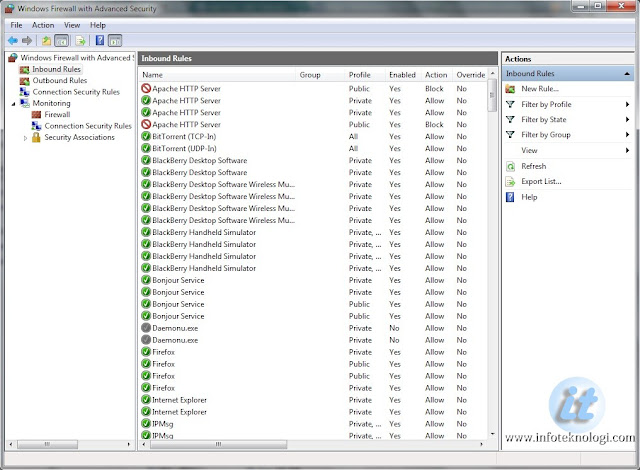This screenshot has width=640, height=470.
Task: Collapse the Monitoring tree node
Action: point(13,104)
